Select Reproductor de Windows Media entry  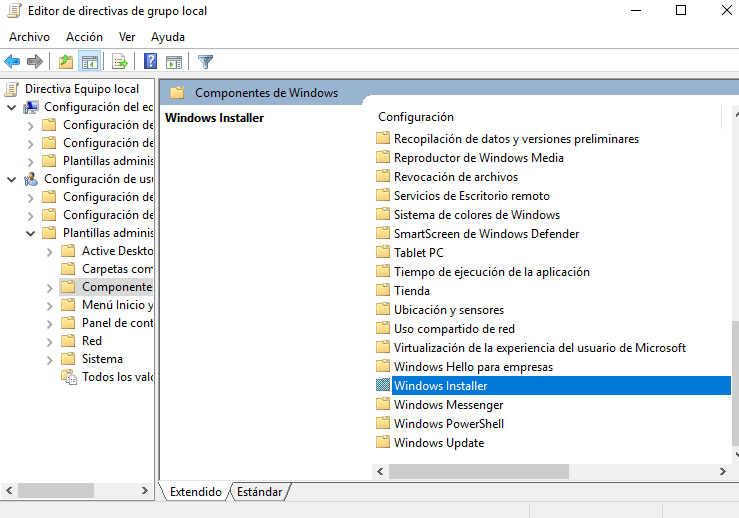click(x=478, y=157)
